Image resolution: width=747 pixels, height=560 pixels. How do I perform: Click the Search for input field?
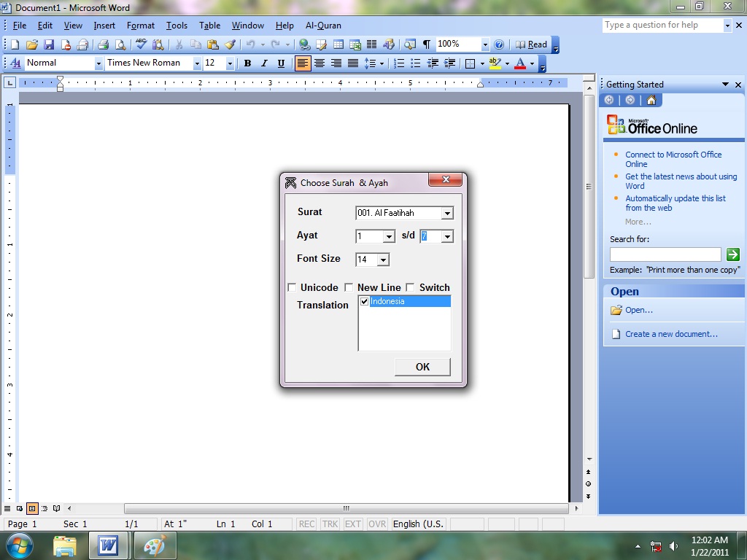coord(665,254)
